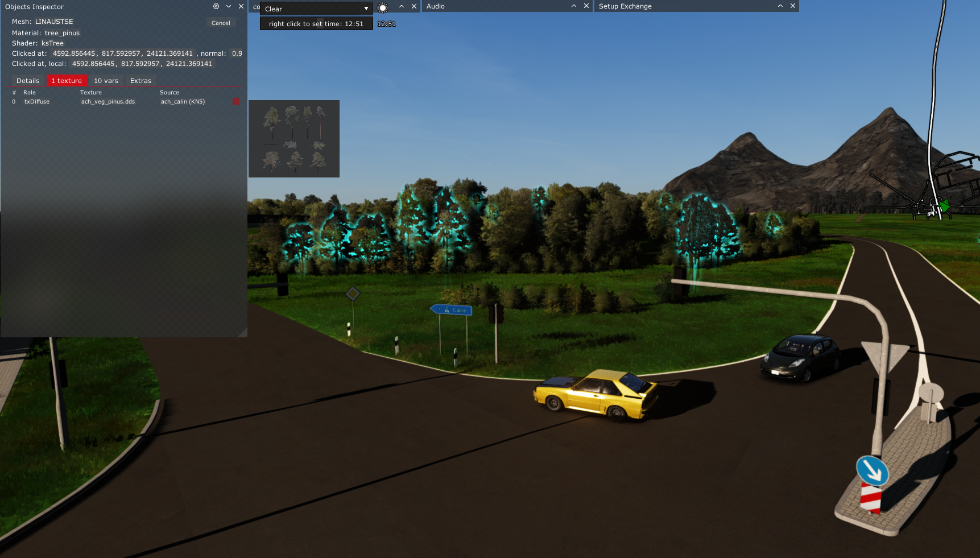Viewport: 980px width, 558px height.
Task: Click the local clicked-at Z value 24121.369141
Action: tap(189, 64)
